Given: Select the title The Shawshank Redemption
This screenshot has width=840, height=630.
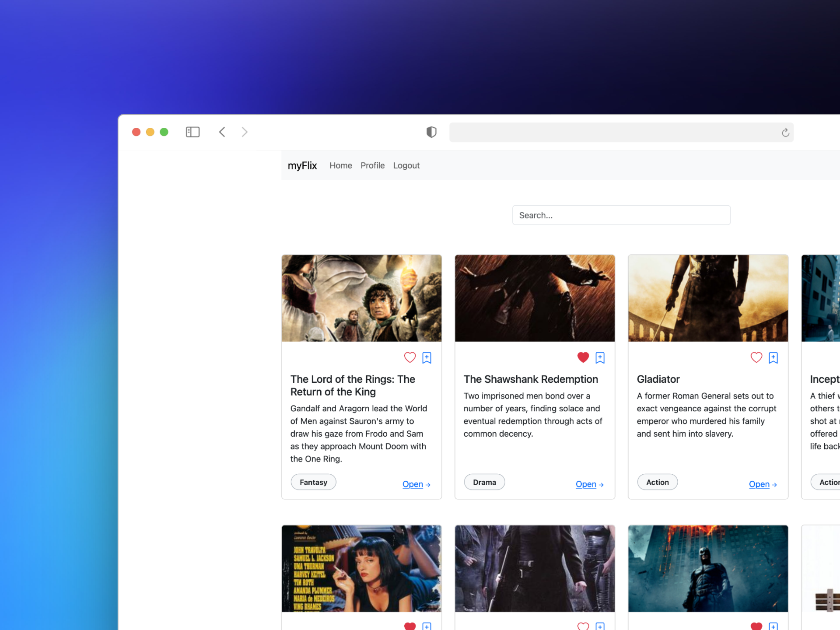Looking at the screenshot, I should [531, 379].
